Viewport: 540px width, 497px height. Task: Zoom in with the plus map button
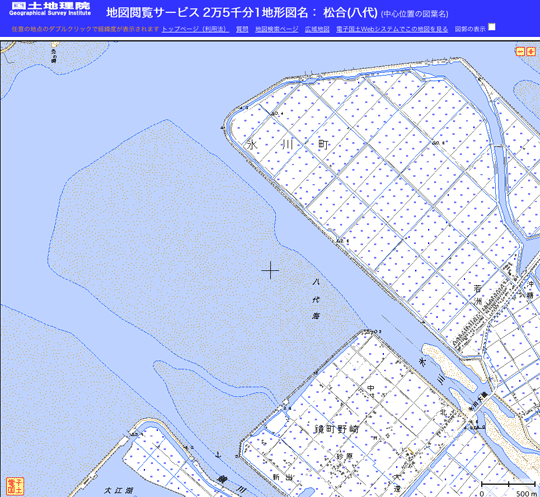pos(531,52)
